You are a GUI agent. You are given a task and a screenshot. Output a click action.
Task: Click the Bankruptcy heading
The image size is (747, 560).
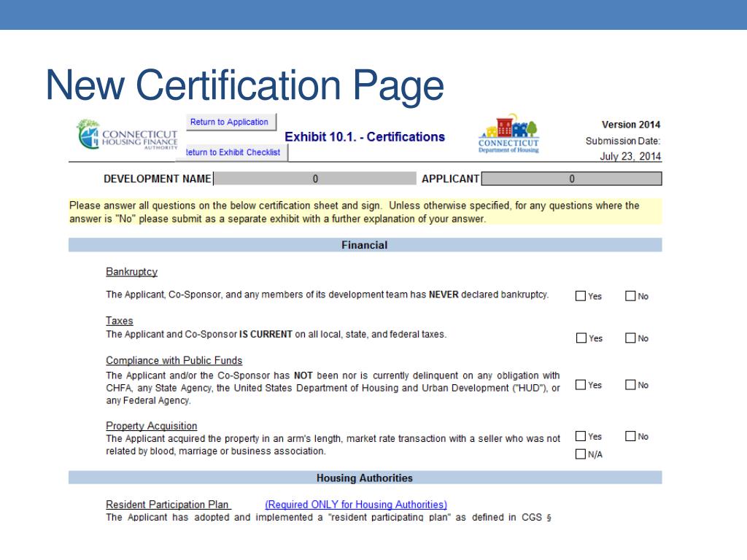click(x=131, y=271)
